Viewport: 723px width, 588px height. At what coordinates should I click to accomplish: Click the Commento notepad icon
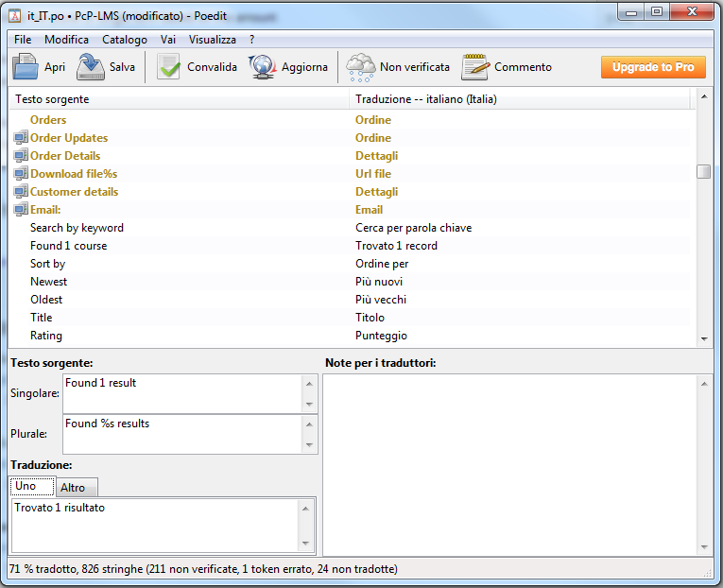coord(475,67)
